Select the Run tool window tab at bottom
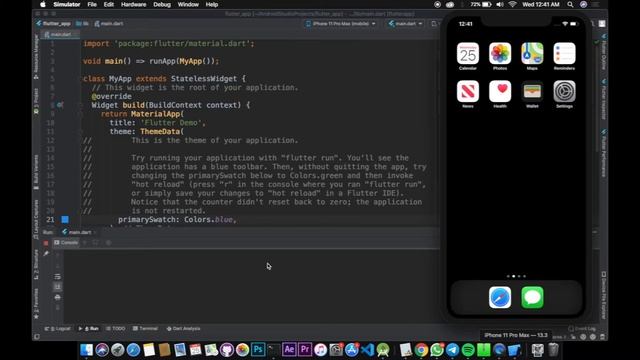 tap(89, 329)
